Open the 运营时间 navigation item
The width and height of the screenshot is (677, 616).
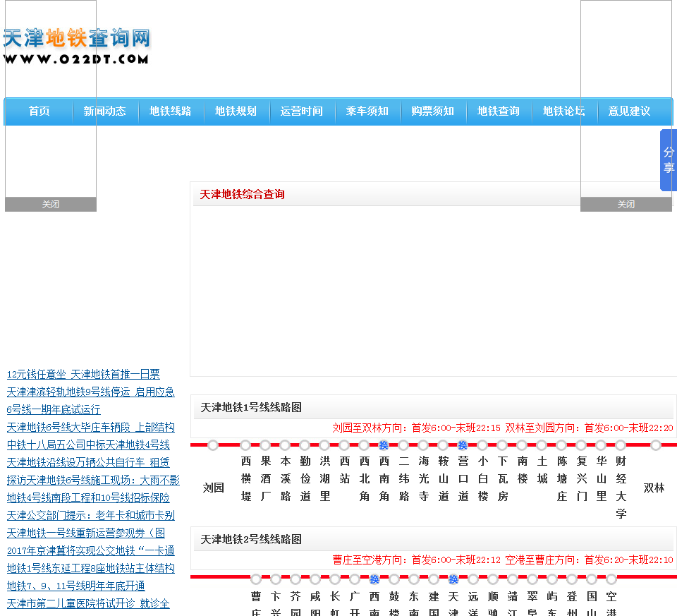coord(301,111)
